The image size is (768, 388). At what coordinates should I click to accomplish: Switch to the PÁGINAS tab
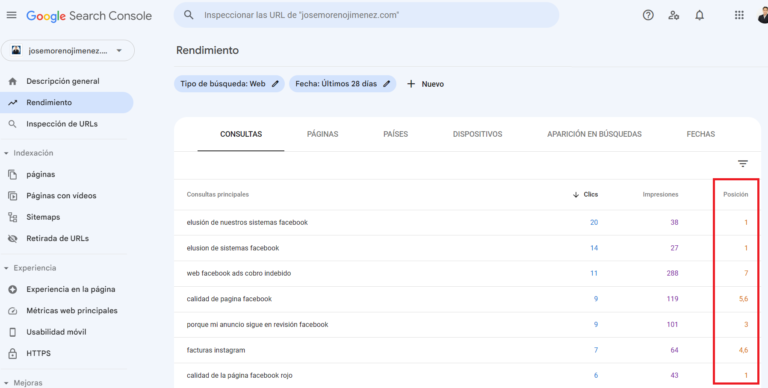(322, 134)
